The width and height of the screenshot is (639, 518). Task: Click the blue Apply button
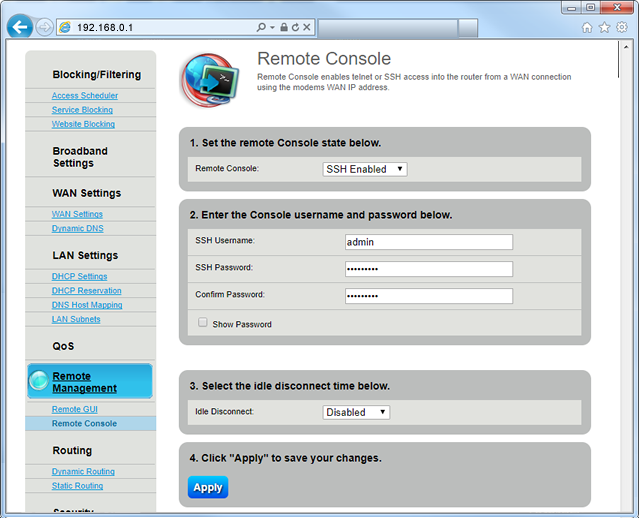click(x=208, y=487)
